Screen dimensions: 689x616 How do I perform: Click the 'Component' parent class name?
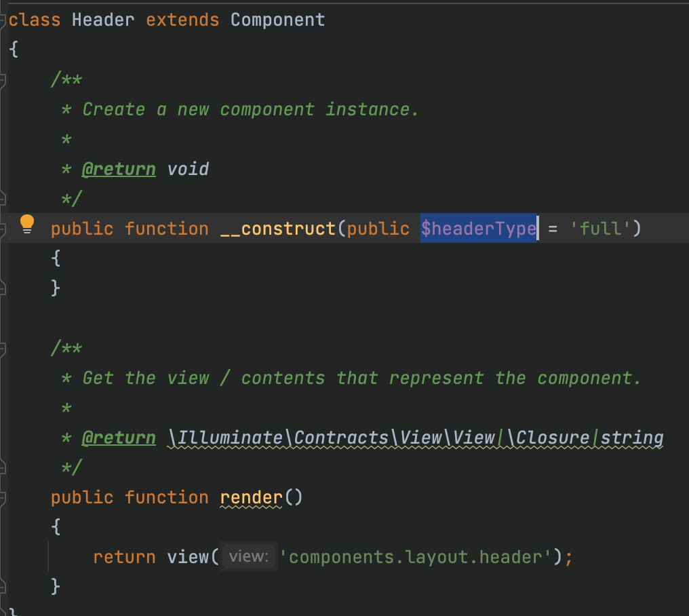pyautogui.click(x=278, y=20)
